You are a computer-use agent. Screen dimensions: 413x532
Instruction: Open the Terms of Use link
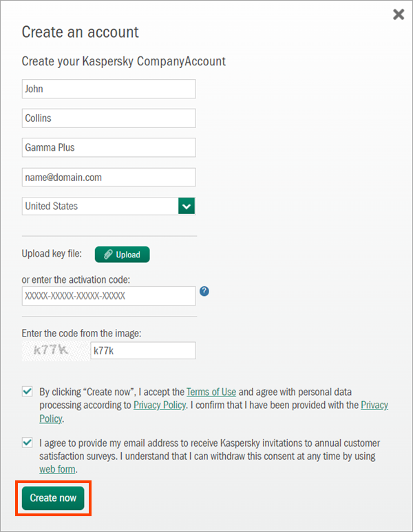click(x=211, y=392)
